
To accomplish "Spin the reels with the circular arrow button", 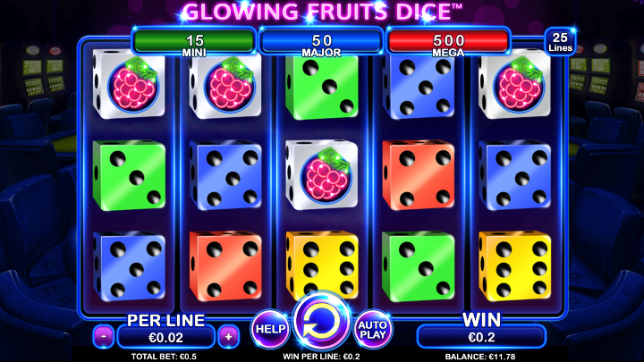I will coord(322,322).
